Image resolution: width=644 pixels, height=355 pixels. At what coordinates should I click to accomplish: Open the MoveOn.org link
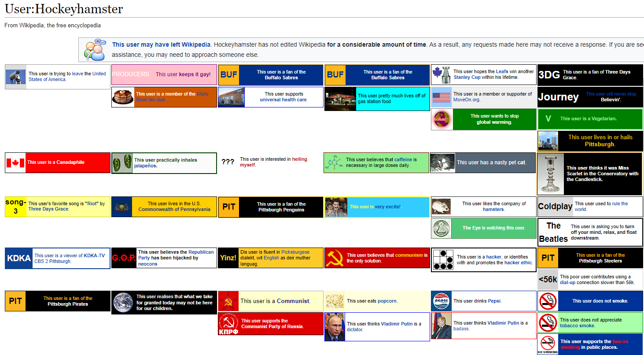click(466, 100)
